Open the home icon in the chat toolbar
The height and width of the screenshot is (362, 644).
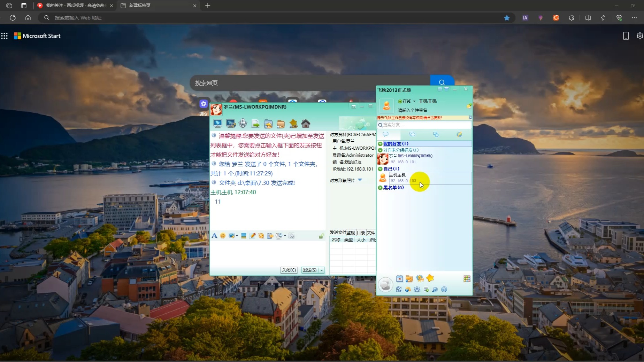pyautogui.click(x=306, y=124)
